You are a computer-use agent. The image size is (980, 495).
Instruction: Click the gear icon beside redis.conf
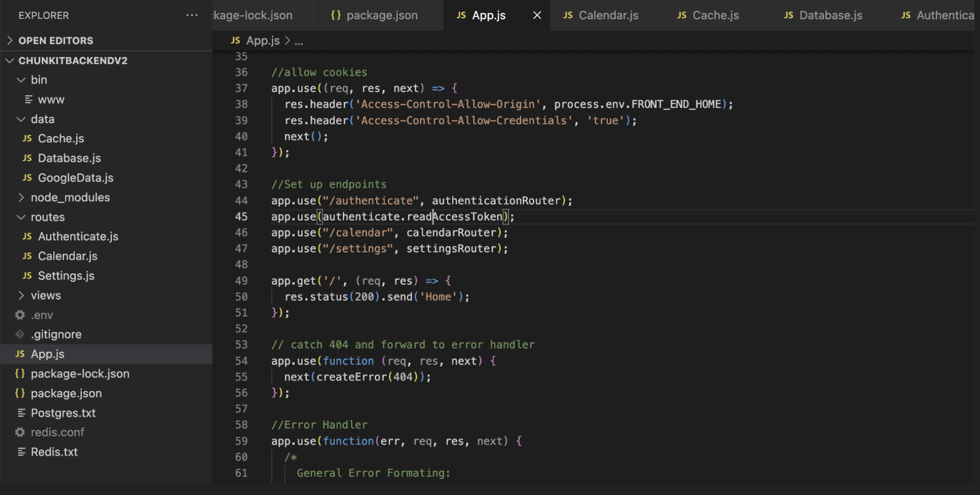pos(20,432)
